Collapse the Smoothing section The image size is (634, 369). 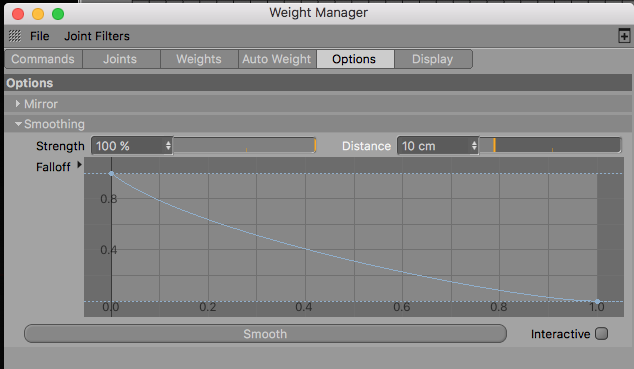[18, 124]
